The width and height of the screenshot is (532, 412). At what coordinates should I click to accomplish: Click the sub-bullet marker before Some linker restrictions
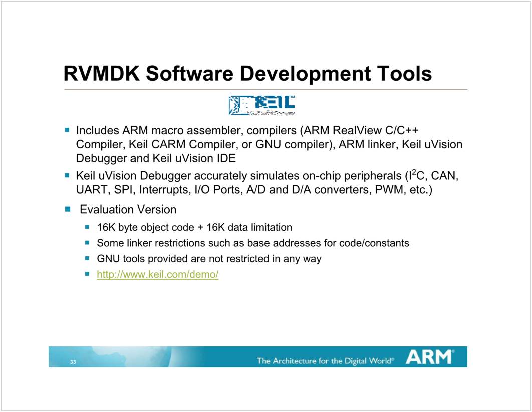coord(87,243)
